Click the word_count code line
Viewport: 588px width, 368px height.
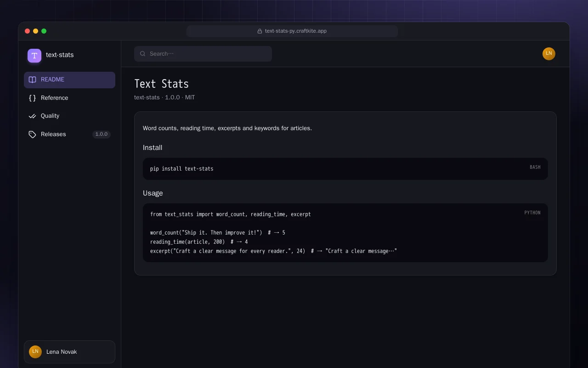point(218,233)
